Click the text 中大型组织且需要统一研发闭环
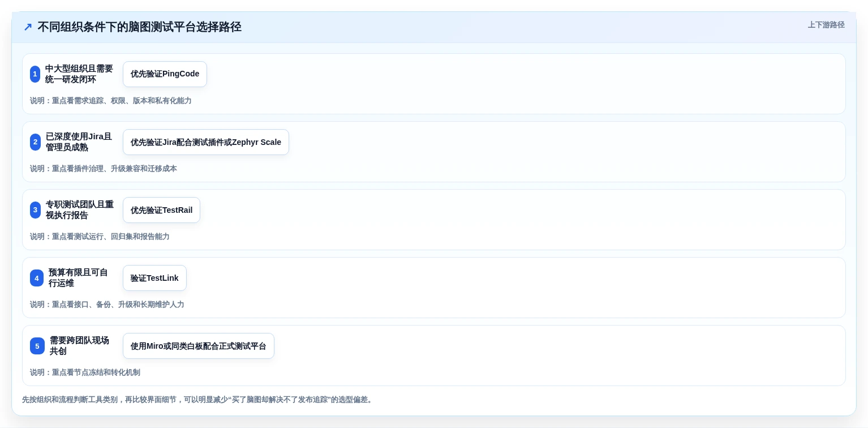 tap(79, 74)
